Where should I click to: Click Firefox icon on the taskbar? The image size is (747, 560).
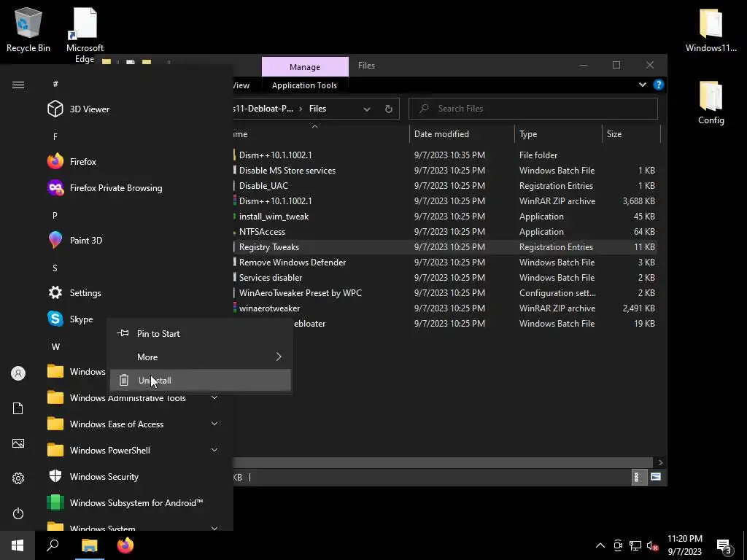pyautogui.click(x=125, y=545)
